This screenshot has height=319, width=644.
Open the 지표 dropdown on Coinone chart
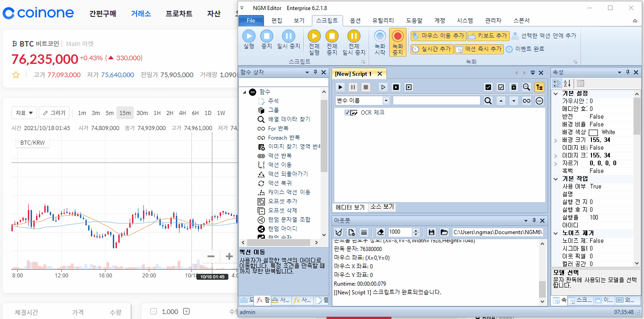coord(24,113)
